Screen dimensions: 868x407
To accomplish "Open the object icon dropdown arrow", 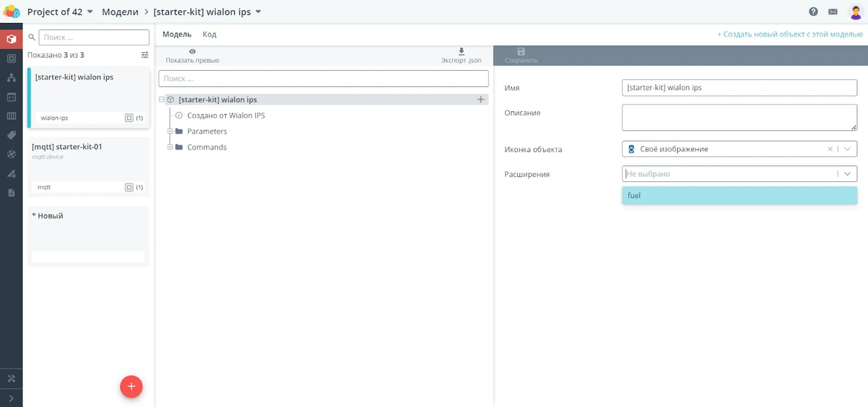I will pos(847,149).
